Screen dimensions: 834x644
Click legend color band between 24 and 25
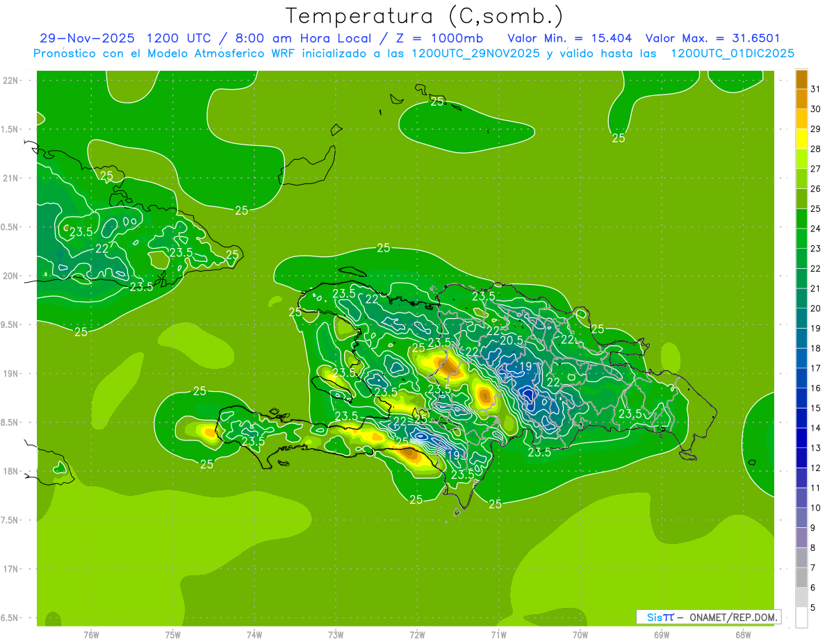tap(801, 219)
